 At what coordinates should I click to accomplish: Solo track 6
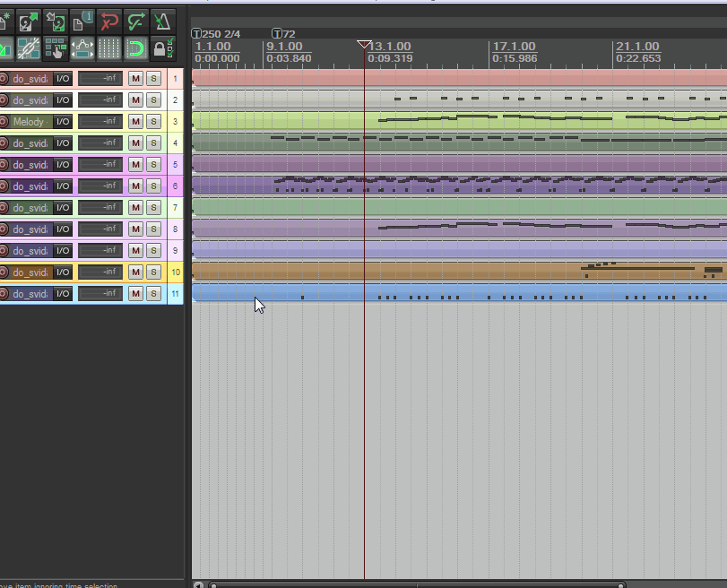pos(153,186)
